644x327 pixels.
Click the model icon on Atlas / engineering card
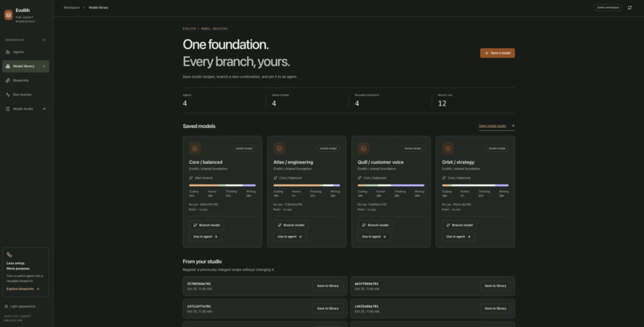click(280, 148)
